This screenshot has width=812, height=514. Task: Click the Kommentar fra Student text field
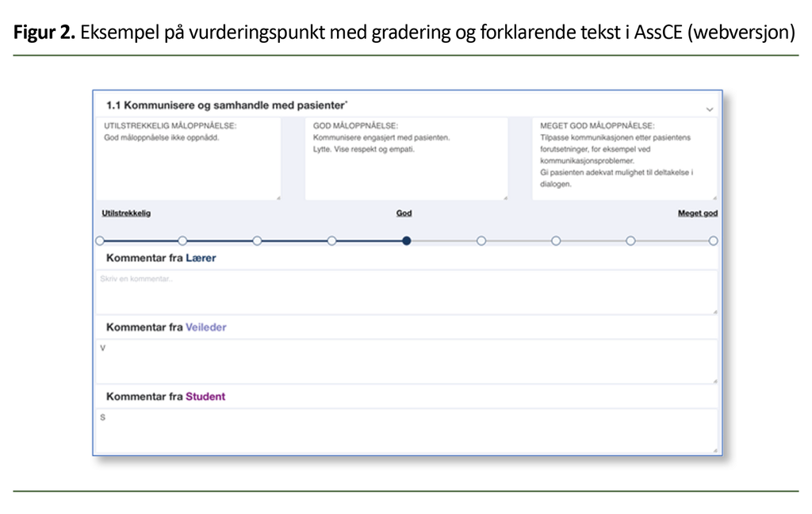tap(406, 431)
